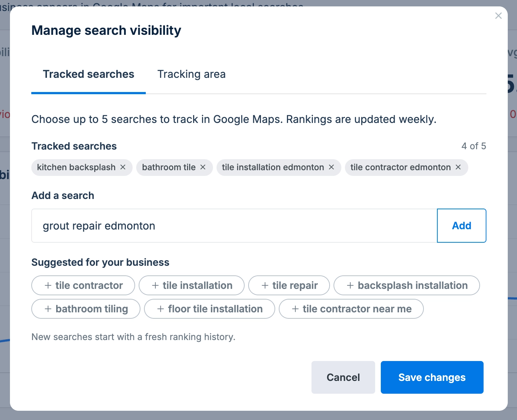The image size is (517, 420).
Task: Click the 'Choose up to 5 searches' description
Action: click(234, 119)
